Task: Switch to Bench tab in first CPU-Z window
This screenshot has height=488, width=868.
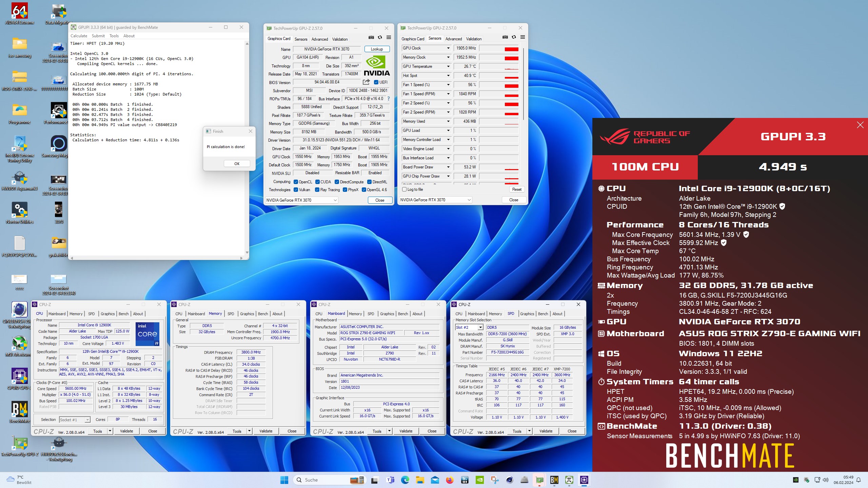Action: [123, 314]
